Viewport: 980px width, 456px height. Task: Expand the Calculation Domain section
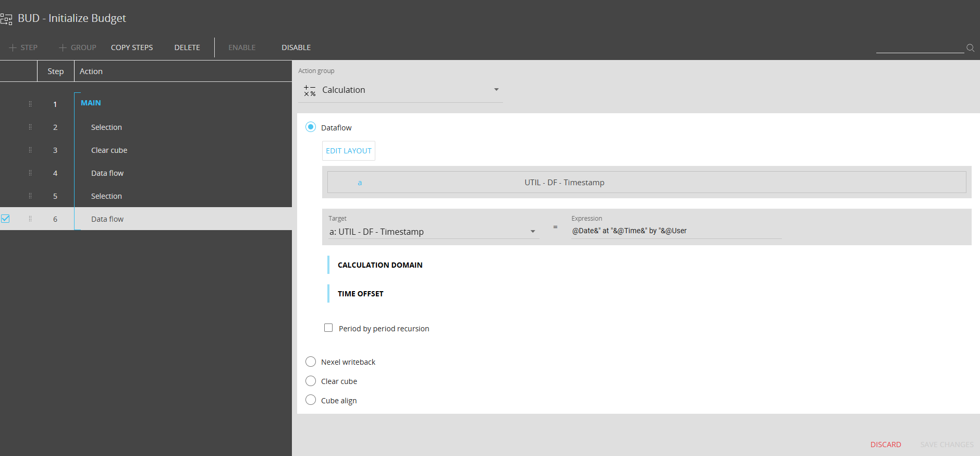(380, 265)
